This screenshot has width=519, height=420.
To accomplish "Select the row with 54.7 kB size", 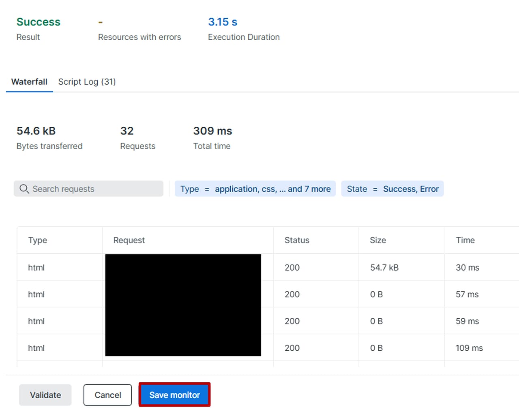I will click(x=384, y=268).
